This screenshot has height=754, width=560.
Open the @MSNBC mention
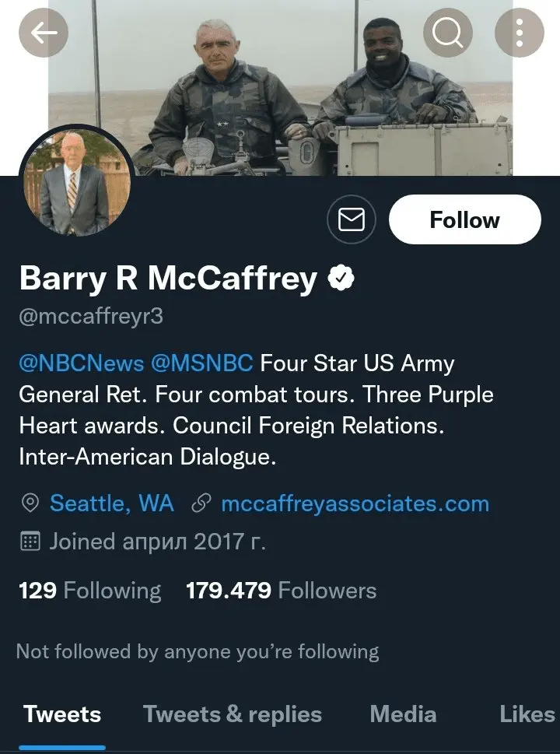[x=202, y=363]
